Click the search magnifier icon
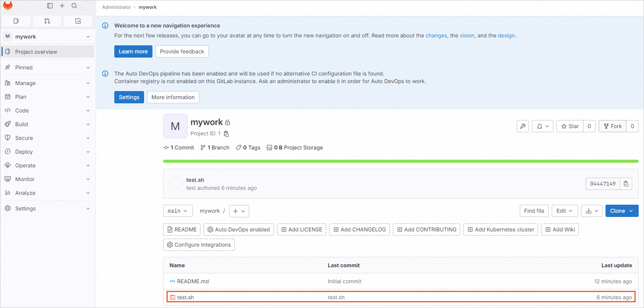 74,6
